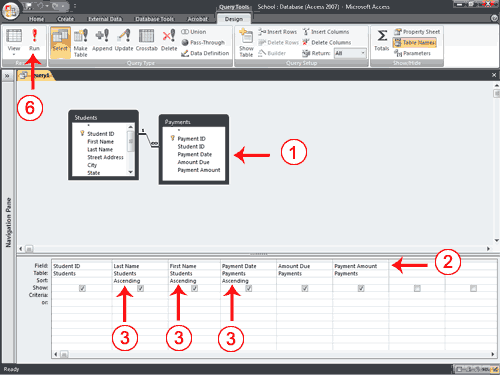Open the Show Table dialog icon

pyautogui.click(x=246, y=36)
